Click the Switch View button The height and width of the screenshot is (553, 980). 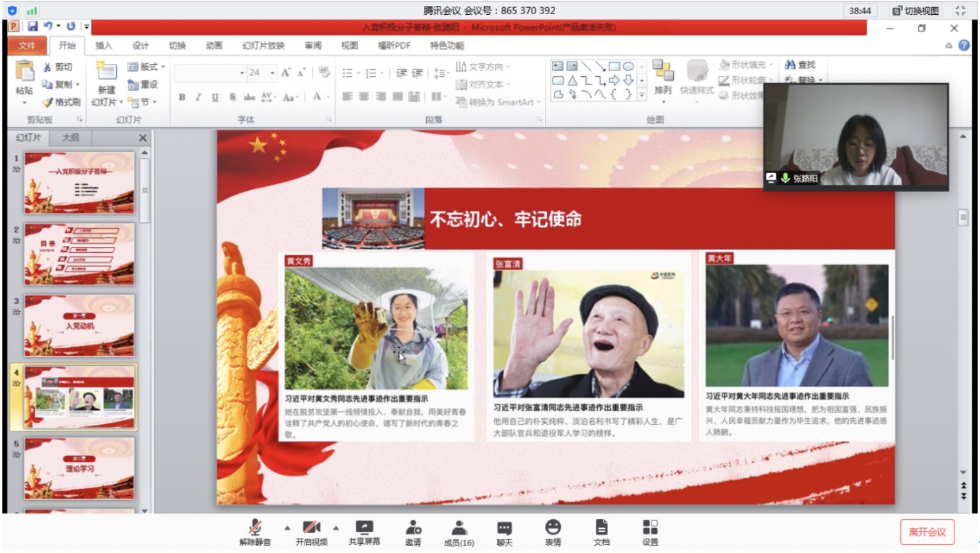point(916,11)
